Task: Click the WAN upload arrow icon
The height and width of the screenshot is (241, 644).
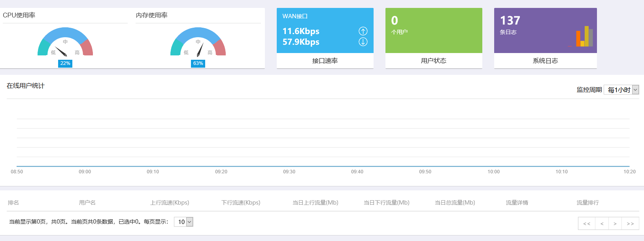Action: [363, 31]
